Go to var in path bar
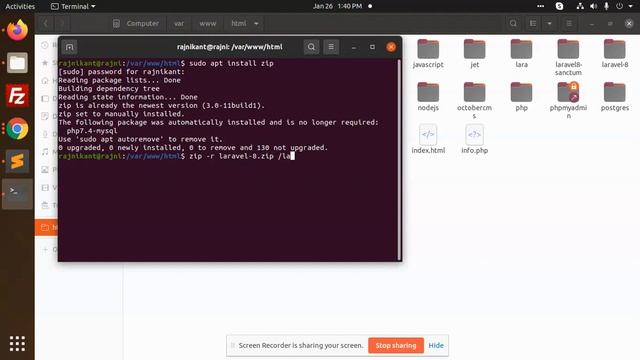640x360 pixels. coord(179,24)
